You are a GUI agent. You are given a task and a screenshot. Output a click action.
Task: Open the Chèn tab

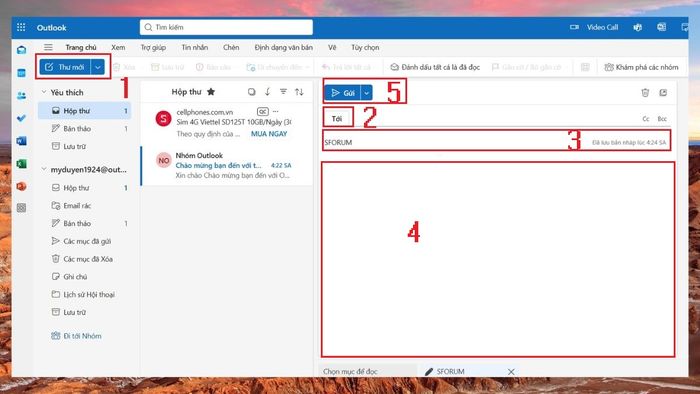[231, 47]
